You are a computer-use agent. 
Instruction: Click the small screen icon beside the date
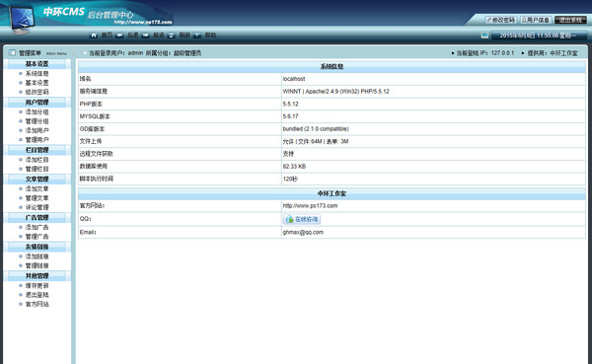coord(484,36)
